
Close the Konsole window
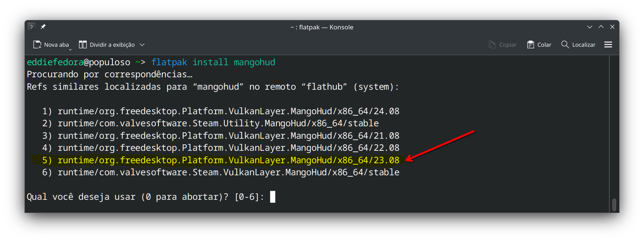[x=612, y=27]
